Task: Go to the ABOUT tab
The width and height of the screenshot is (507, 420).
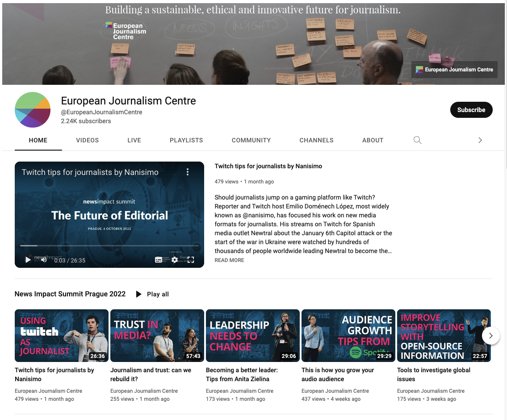Action: pyautogui.click(x=373, y=140)
